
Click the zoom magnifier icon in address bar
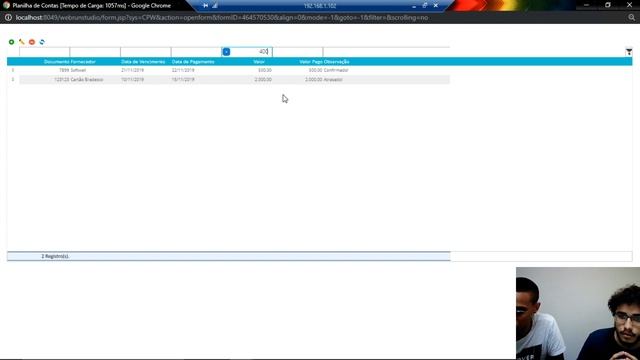pyautogui.click(x=631, y=18)
